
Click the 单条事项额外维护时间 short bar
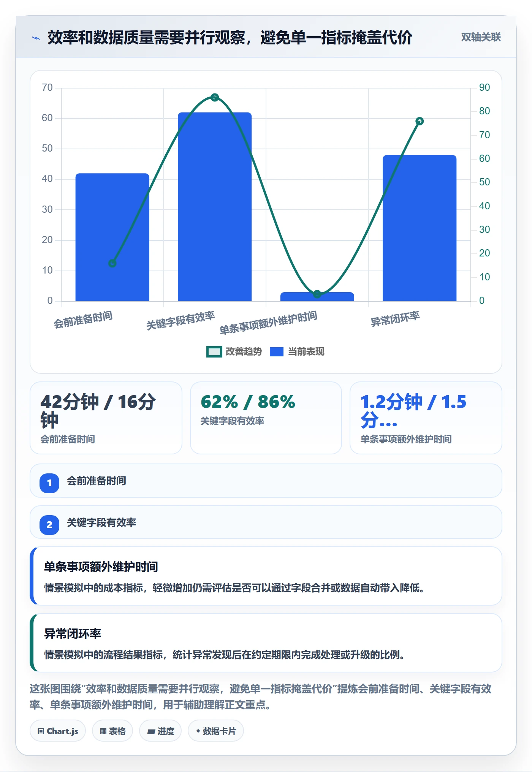point(317,297)
